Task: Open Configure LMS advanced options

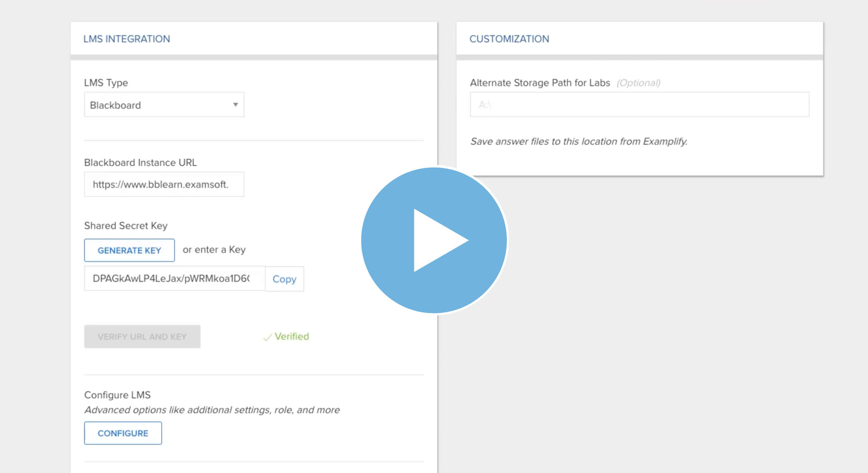Action: tap(123, 433)
